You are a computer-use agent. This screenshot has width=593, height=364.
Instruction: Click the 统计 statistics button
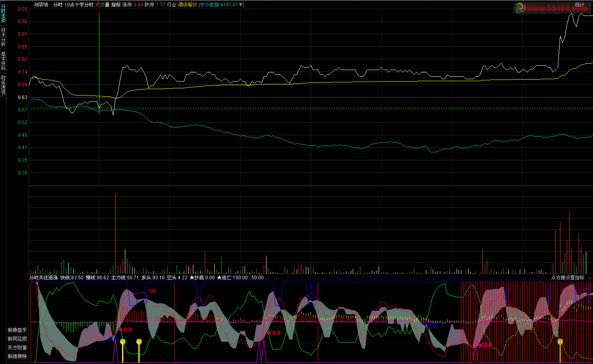(x=580, y=5)
